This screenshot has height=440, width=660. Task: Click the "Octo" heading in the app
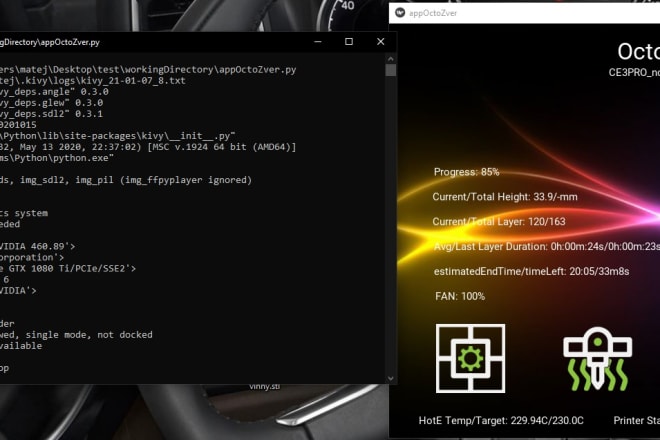[638, 52]
